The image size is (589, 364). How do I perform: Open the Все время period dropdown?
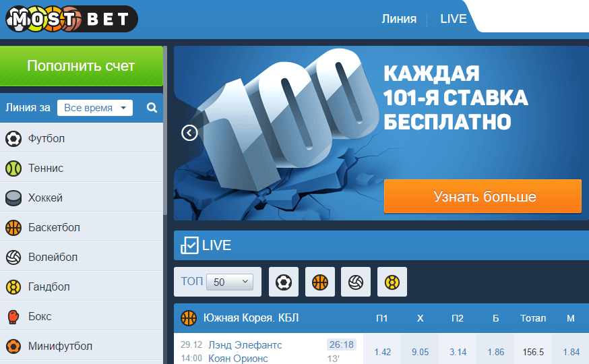(x=94, y=108)
